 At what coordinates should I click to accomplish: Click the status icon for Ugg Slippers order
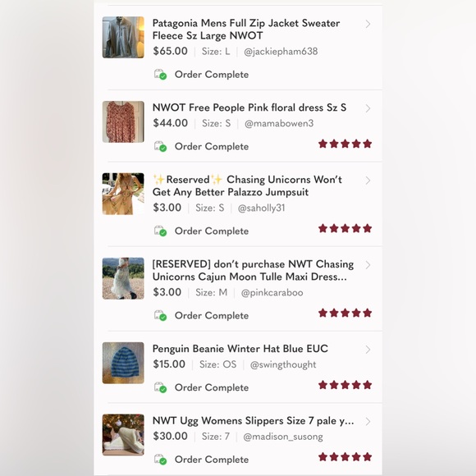[160, 460]
